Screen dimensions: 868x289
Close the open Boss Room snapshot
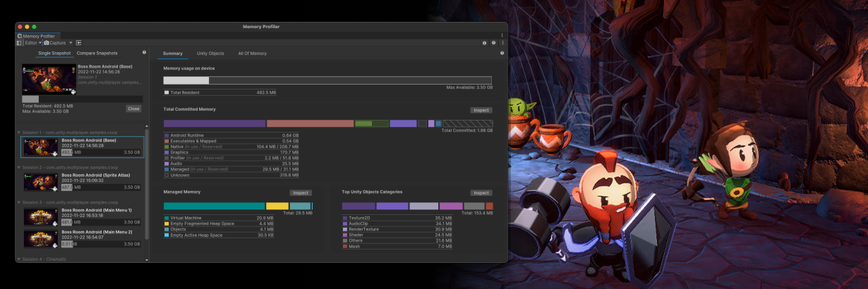(x=134, y=109)
